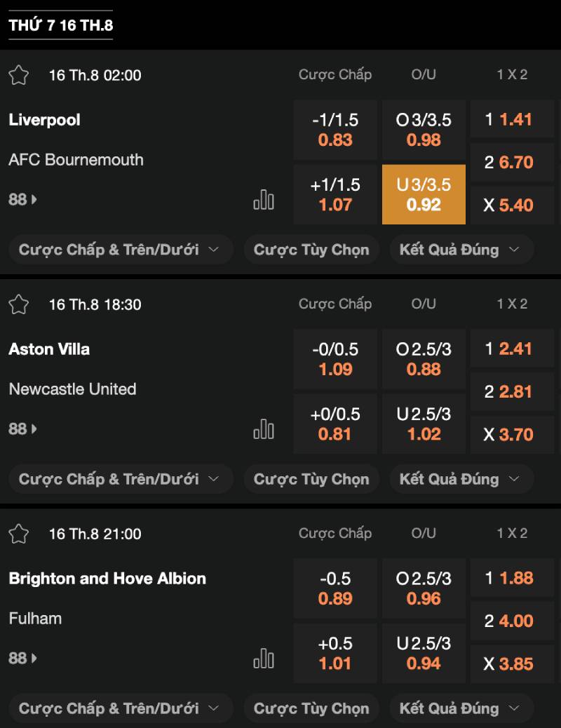Open statistics chart for Liverpool vs Bournemouth
The image size is (561, 728).
[x=264, y=200]
